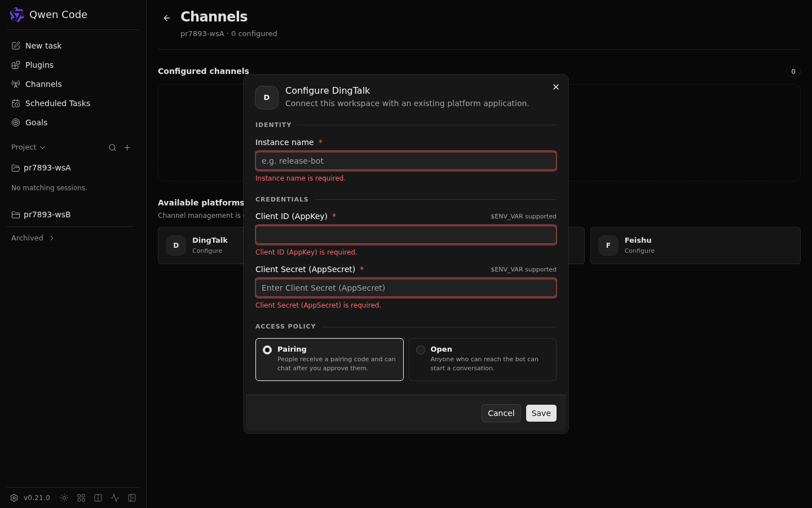Expand the Project dropdown
This screenshot has height=508, width=812.
28,147
